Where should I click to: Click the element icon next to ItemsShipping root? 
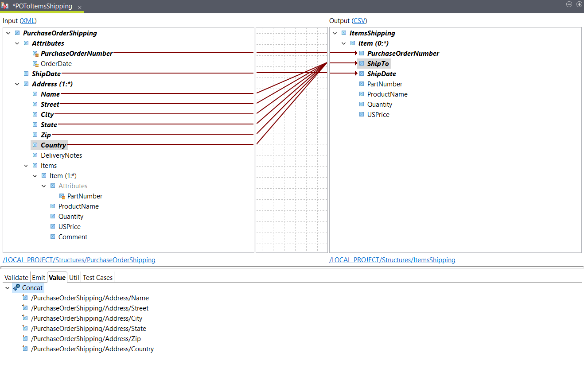click(x=344, y=33)
